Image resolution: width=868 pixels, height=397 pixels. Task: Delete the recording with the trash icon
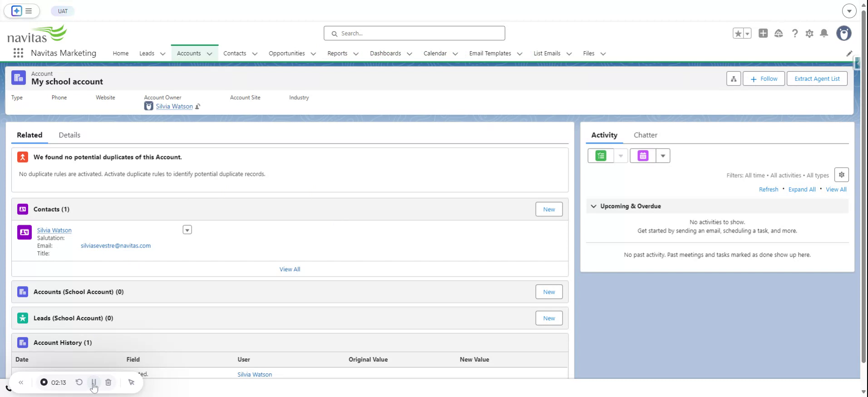[108, 382]
